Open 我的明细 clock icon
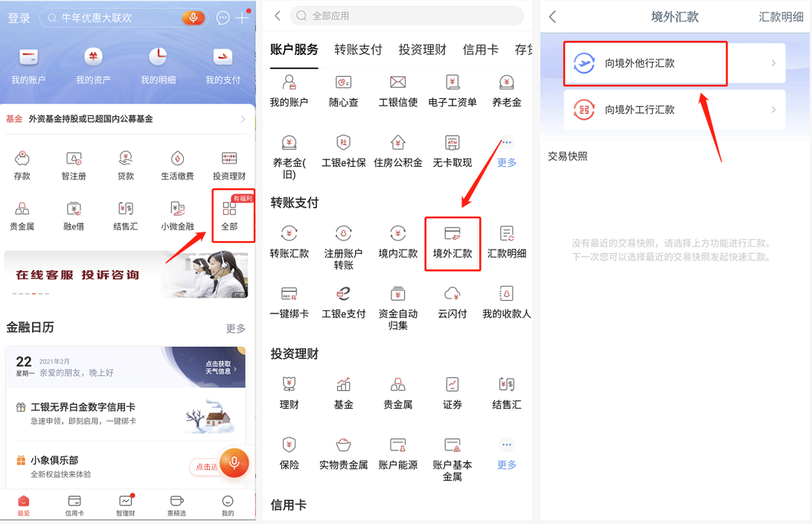Viewport: 812px width, 524px height. click(x=158, y=57)
